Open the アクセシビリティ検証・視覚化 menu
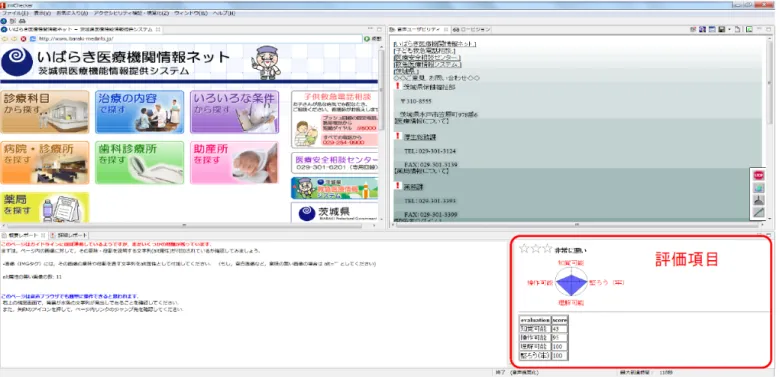The height and width of the screenshot is (377, 780). [131, 13]
